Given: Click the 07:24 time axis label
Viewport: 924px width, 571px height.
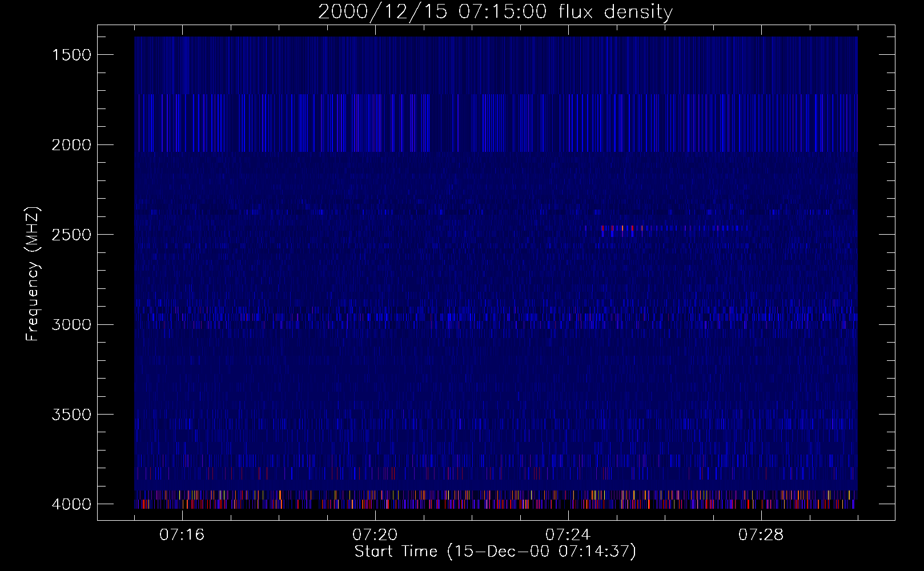Looking at the screenshot, I should (568, 535).
